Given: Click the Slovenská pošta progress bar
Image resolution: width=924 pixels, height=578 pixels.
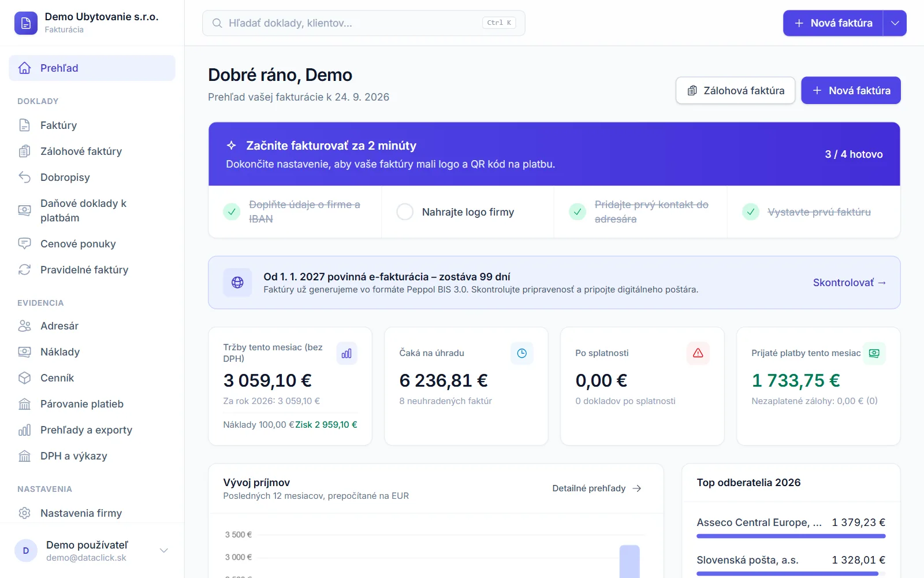Looking at the screenshot, I should (x=791, y=574).
